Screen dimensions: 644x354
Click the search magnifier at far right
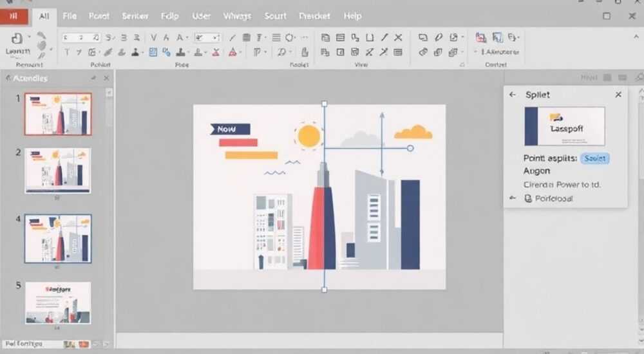click(639, 77)
